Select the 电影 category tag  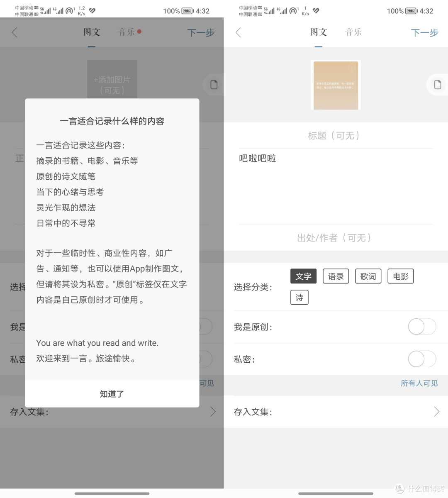coord(401,276)
